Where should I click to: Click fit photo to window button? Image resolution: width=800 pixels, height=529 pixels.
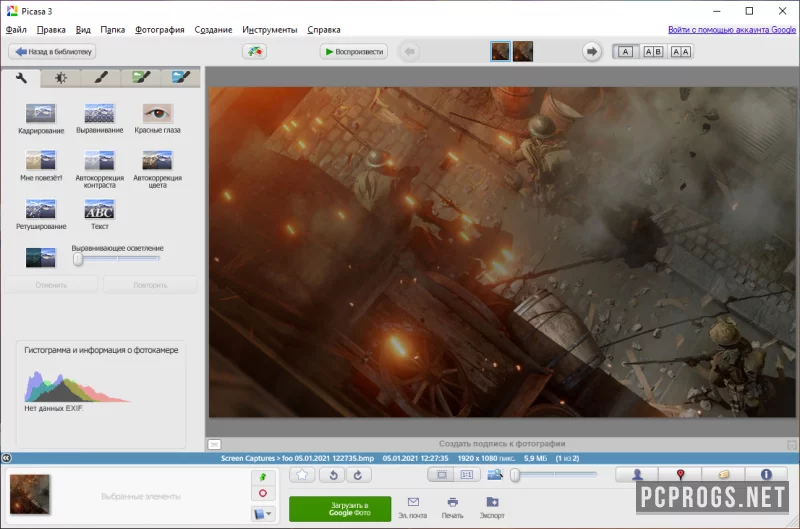tap(441, 475)
